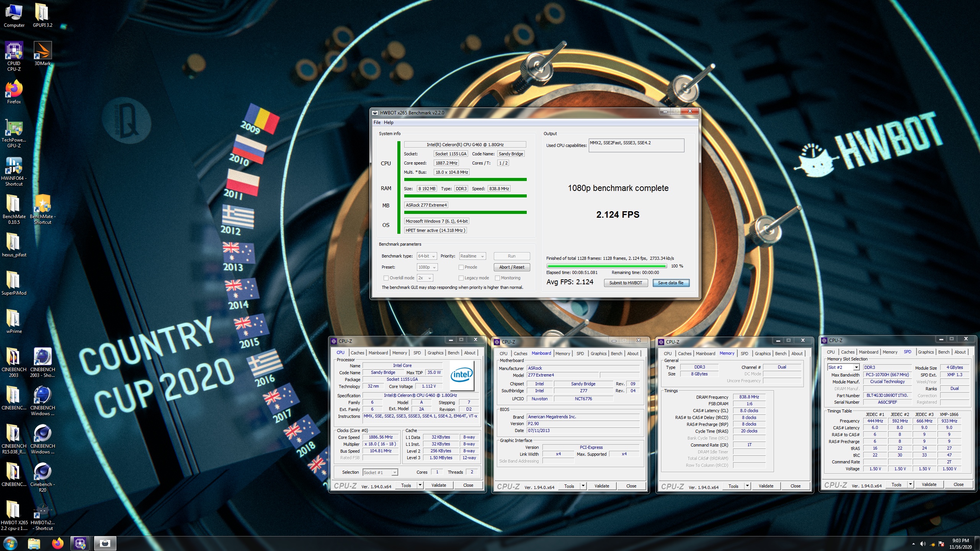Open the File menu in HWBOT x265
Image resolution: width=980 pixels, height=551 pixels.
tap(377, 122)
